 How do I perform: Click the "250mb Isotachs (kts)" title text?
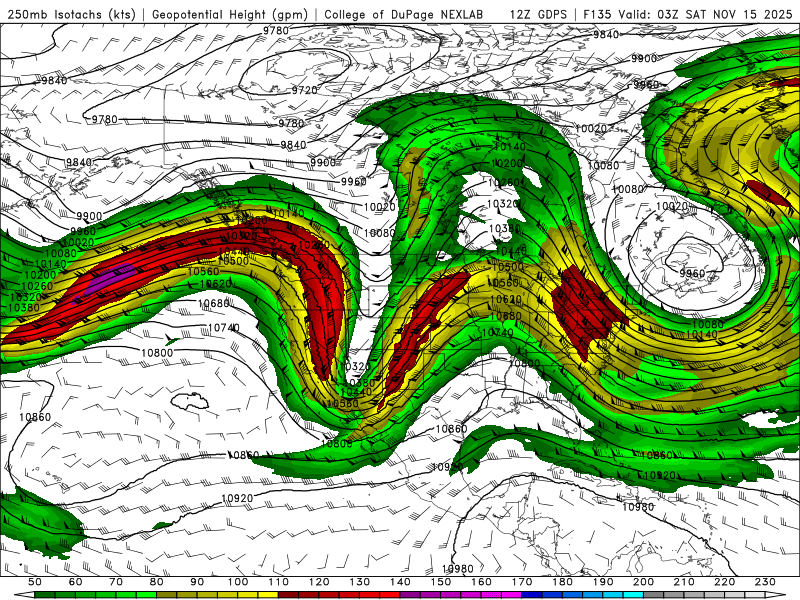(72, 14)
